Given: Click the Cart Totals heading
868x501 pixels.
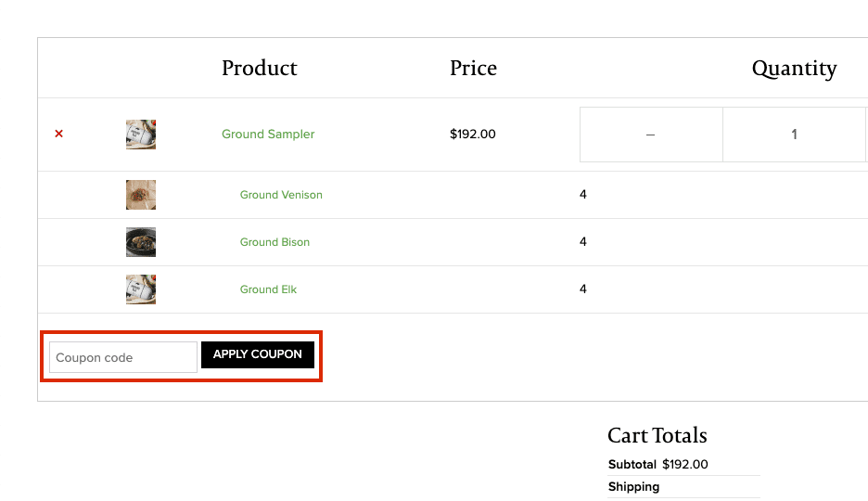Looking at the screenshot, I should (657, 435).
